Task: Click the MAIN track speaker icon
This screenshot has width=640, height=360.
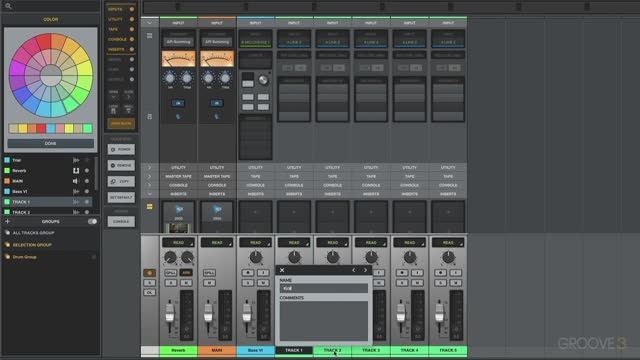Action: (x=76, y=181)
